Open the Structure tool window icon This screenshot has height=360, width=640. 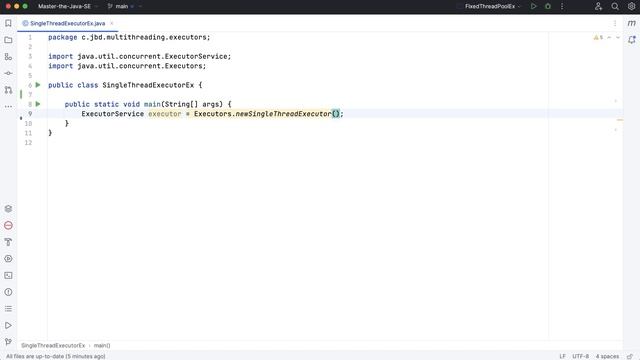[x=8, y=57]
